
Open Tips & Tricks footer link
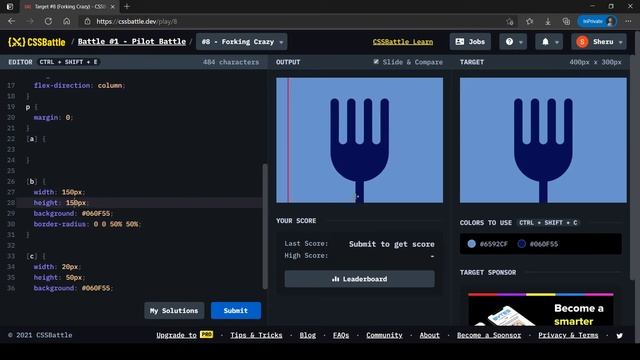[256, 335]
